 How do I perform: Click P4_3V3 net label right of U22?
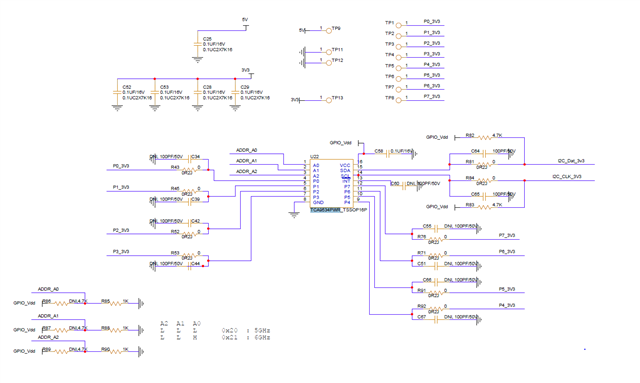507,305
